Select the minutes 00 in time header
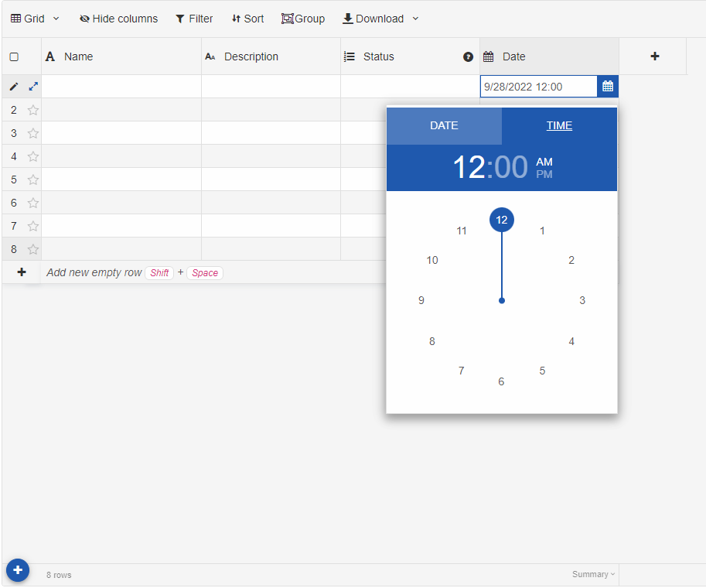 [x=511, y=167]
